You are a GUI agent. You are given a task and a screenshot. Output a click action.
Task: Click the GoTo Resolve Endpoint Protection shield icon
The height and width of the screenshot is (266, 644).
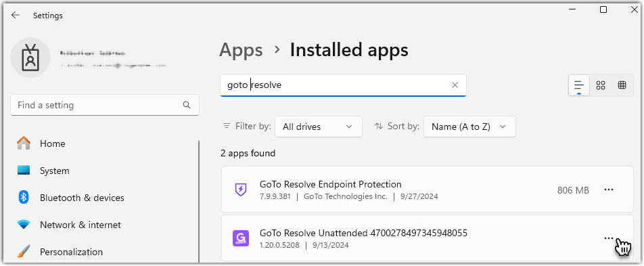(x=240, y=190)
